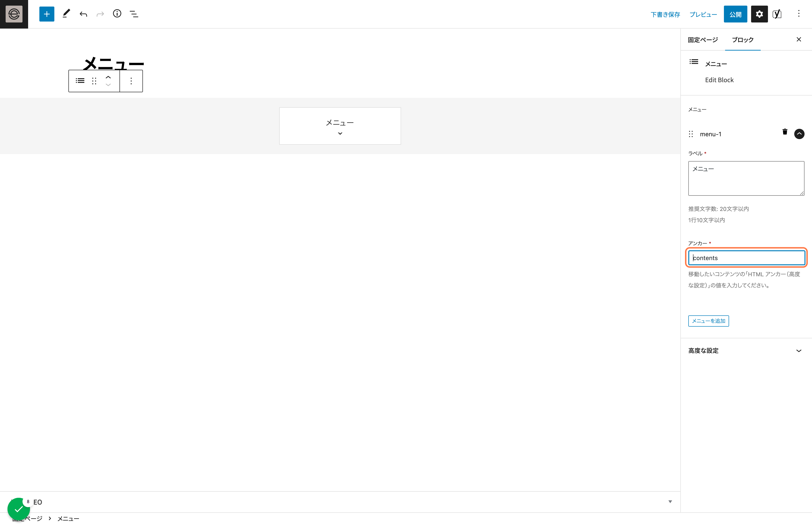The width and height of the screenshot is (812, 524).
Task: Click the block type list icon in block toolbar
Action: (80, 81)
